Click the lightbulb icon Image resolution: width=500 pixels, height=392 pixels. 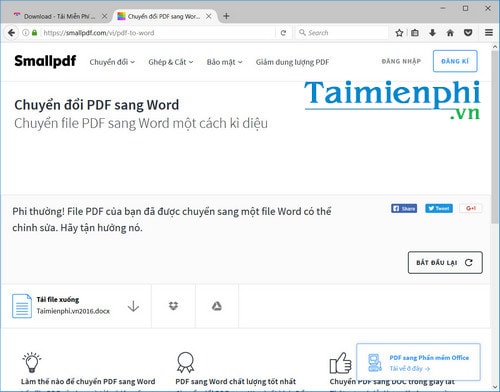(31, 362)
